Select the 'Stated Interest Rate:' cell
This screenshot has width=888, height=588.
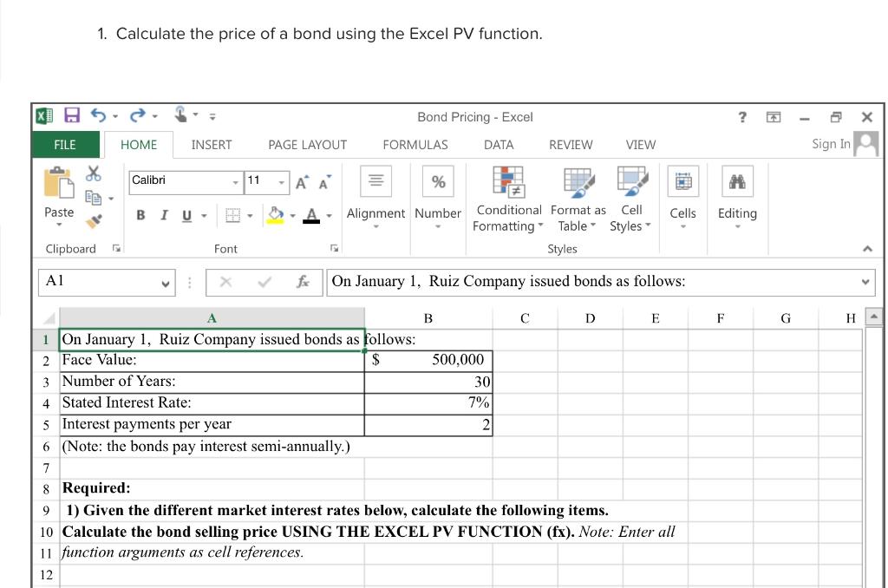(212, 403)
